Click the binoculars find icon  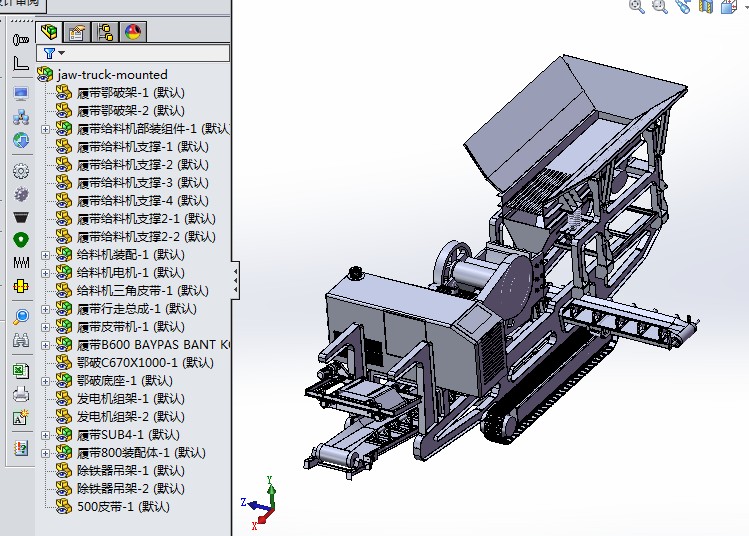click(x=21, y=340)
